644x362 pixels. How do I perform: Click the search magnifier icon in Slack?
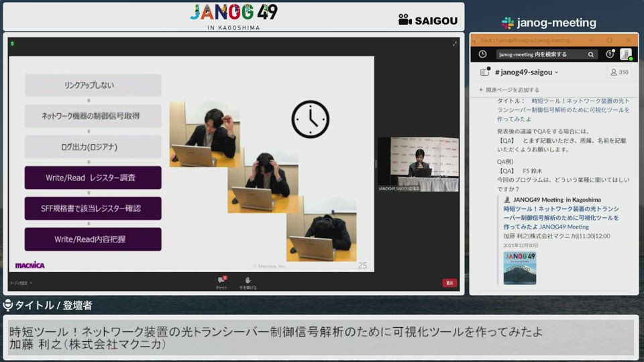591,54
